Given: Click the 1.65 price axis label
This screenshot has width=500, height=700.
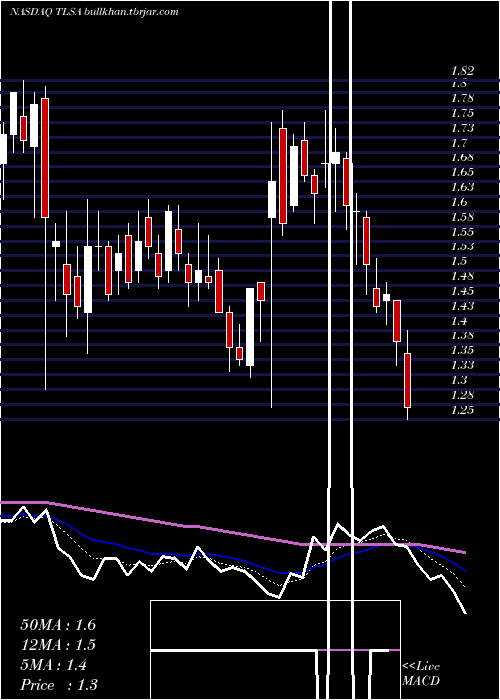Looking at the screenshot, I should 462,172.
